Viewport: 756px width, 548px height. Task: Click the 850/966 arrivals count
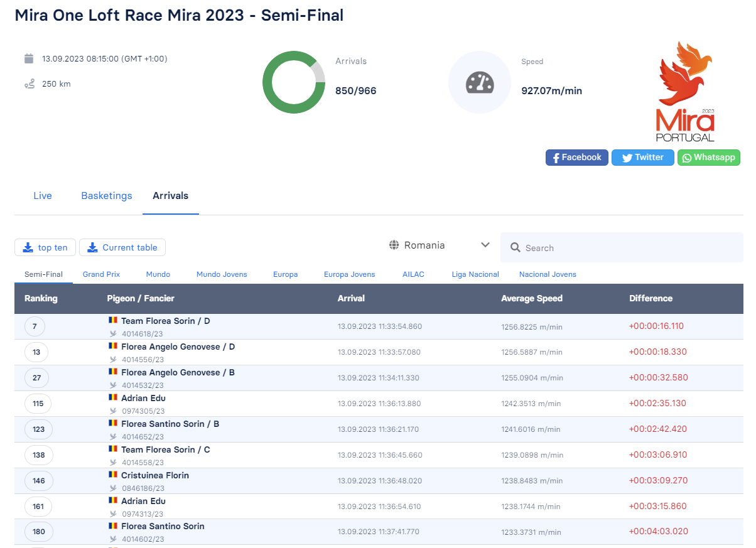pos(356,91)
